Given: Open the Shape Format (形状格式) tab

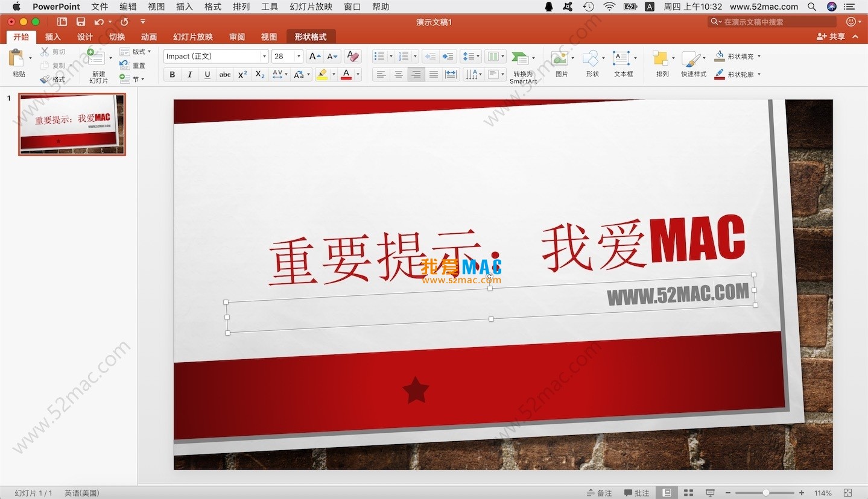Looking at the screenshot, I should 311,37.
